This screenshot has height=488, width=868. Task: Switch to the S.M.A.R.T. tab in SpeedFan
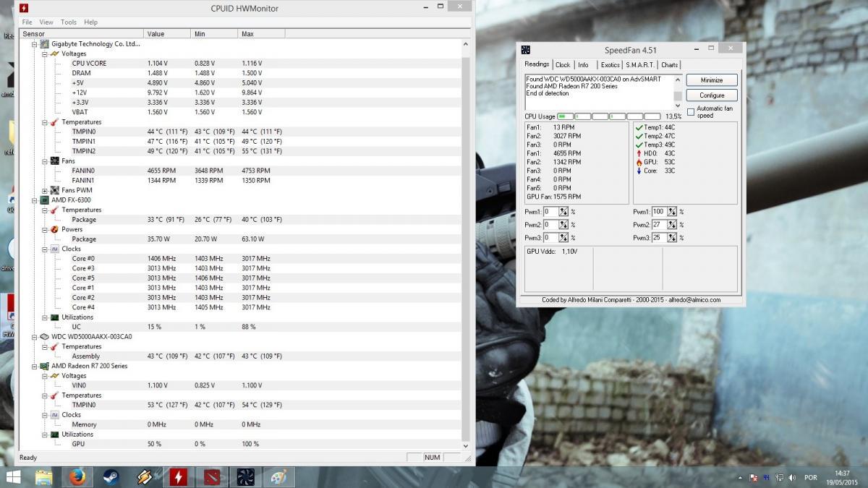pyautogui.click(x=640, y=65)
